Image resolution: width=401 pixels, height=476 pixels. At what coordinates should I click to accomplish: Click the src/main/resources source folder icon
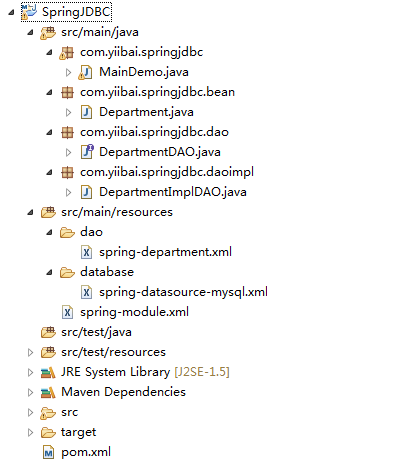tap(48, 212)
